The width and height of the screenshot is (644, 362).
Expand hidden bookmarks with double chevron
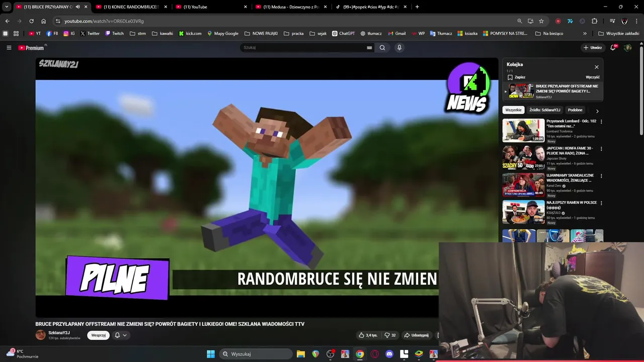[x=585, y=34]
